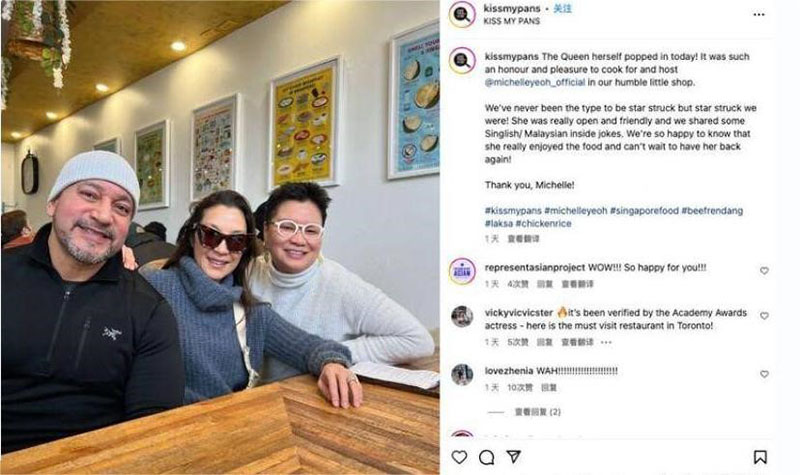The image size is (800, 475).
Task: Reply to the representasianproject comment
Action: click(x=544, y=284)
